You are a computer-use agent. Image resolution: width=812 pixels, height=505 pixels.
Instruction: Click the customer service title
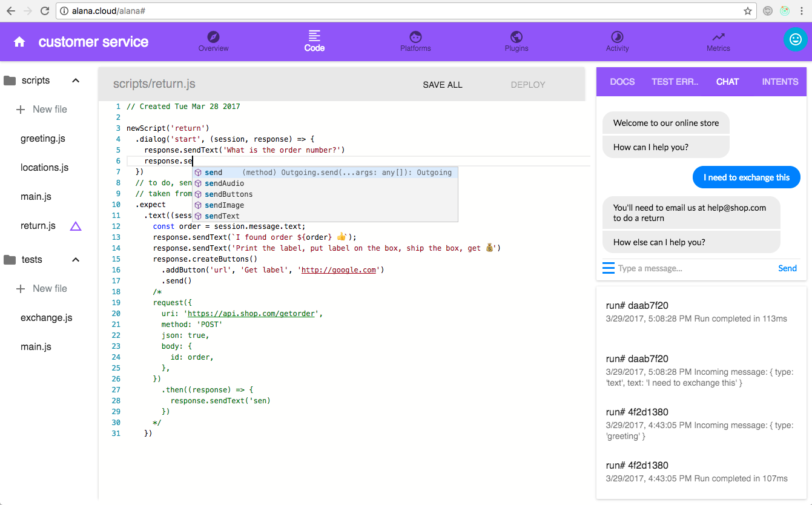coord(93,42)
